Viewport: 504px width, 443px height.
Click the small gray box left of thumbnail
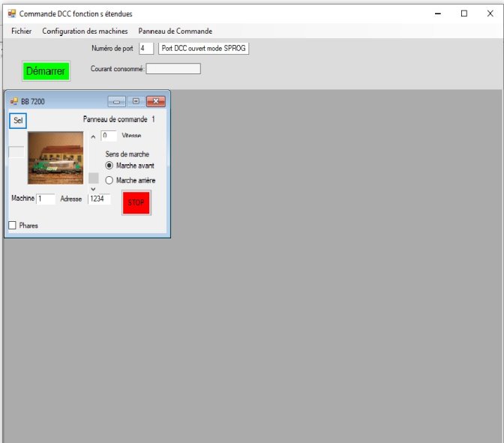16,152
